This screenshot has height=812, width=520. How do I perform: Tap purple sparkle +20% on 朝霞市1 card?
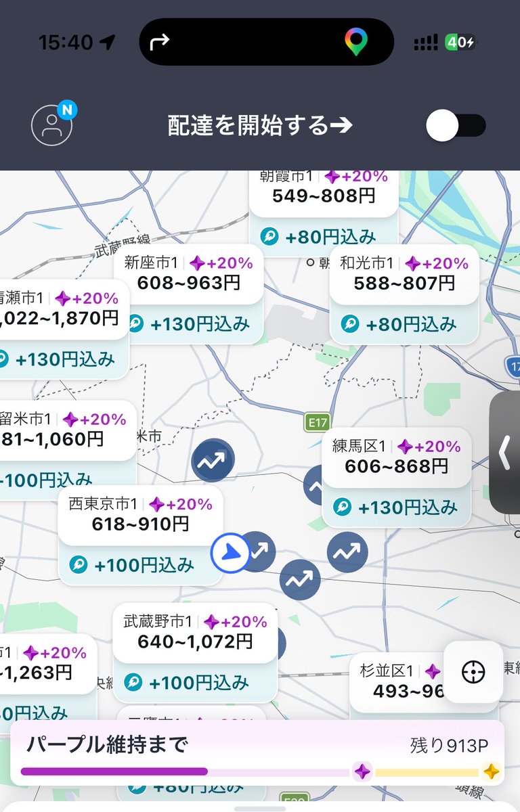tap(356, 177)
